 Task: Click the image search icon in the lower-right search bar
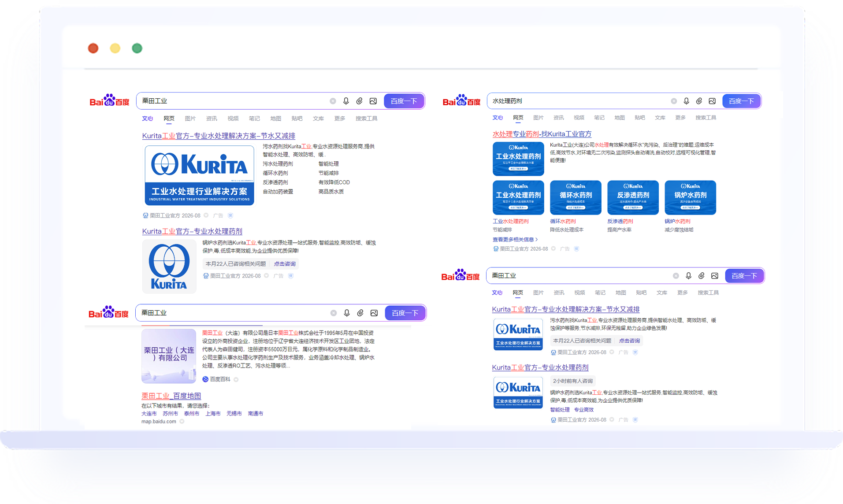click(x=715, y=276)
